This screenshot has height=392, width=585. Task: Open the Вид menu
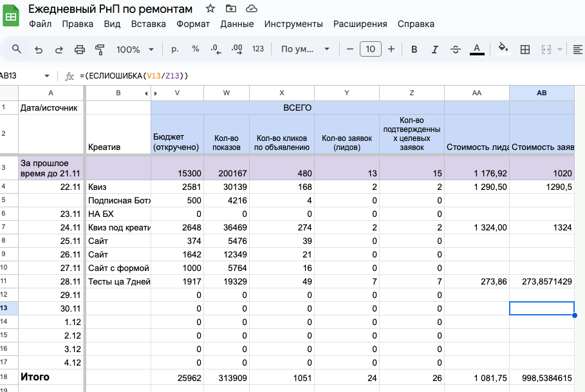[x=112, y=24]
